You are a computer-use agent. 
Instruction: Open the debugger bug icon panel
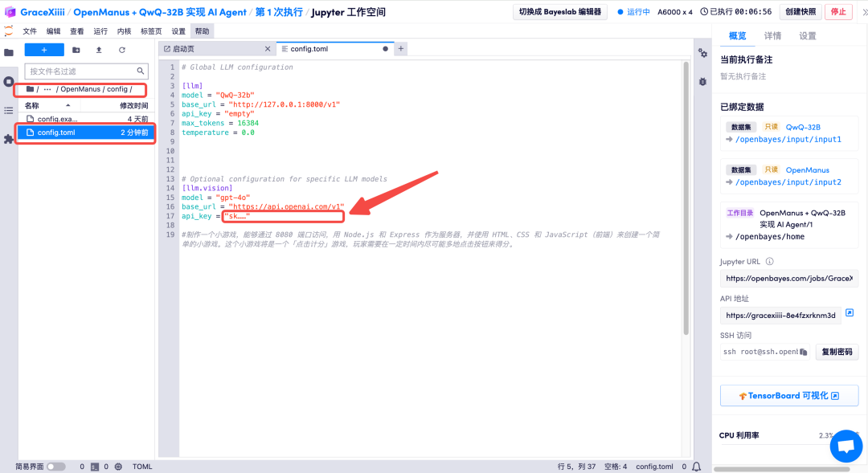click(702, 81)
